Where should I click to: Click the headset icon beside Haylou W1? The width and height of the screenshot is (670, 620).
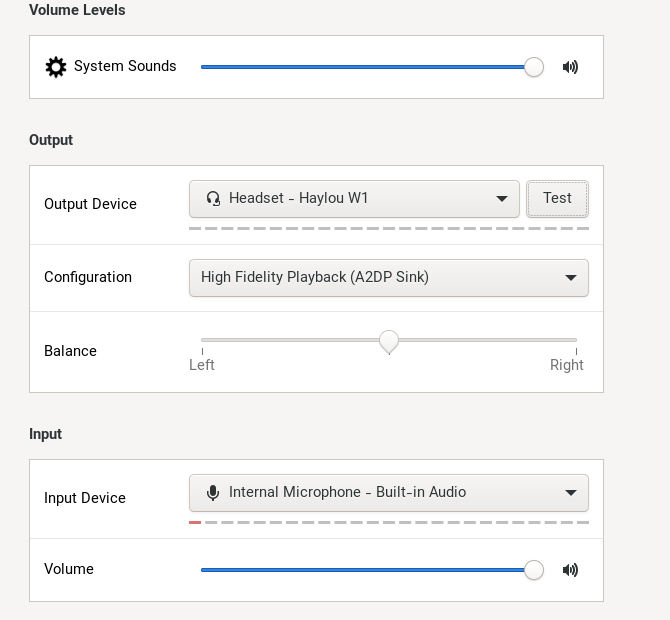point(213,198)
